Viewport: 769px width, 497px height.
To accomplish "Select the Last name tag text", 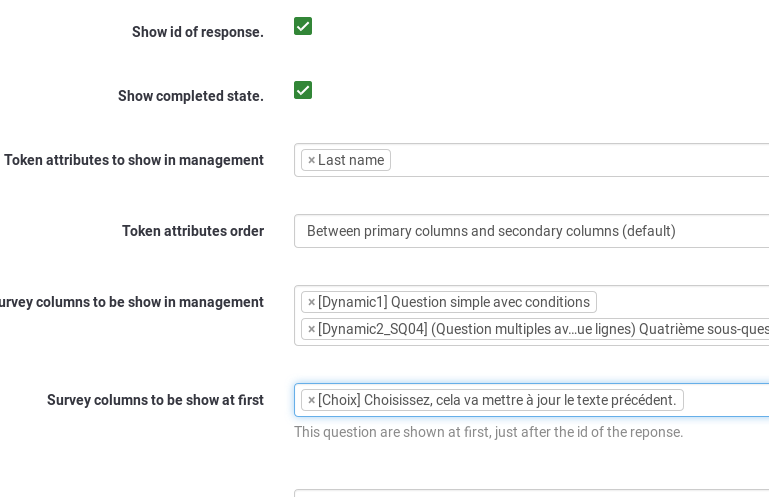I will 351,160.
